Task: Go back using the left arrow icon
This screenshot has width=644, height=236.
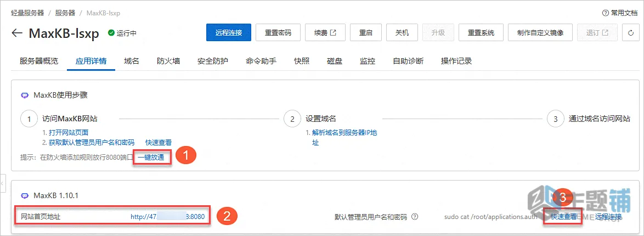Action: pyautogui.click(x=17, y=33)
